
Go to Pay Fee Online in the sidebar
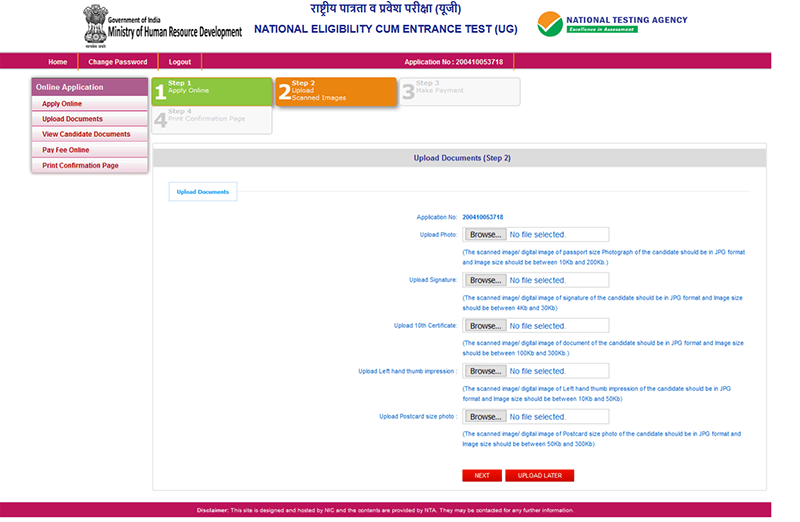tap(89, 150)
